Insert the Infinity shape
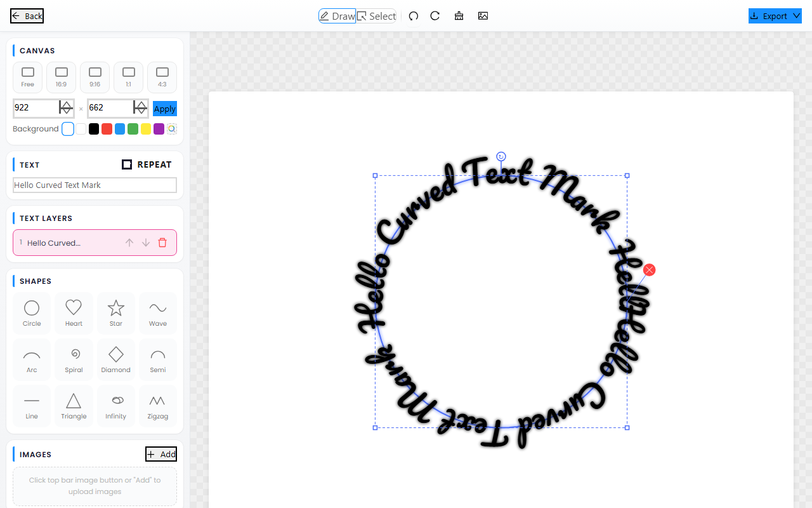Image resolution: width=812 pixels, height=508 pixels. 116,406
